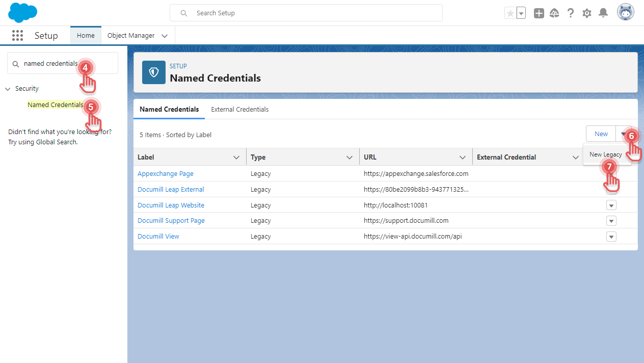Click the Search Setup field
The image size is (644, 363).
[x=306, y=13]
